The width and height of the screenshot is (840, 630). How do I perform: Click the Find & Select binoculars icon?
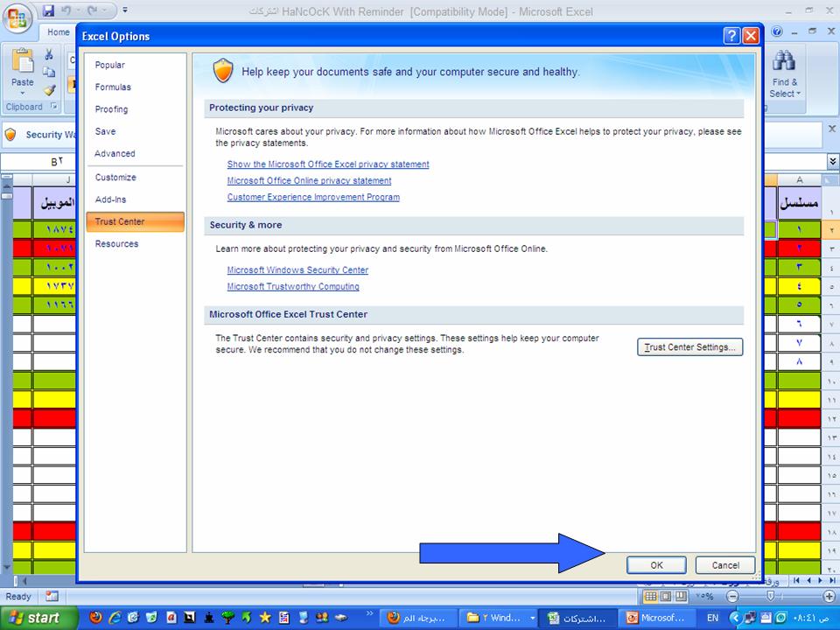pos(784,61)
